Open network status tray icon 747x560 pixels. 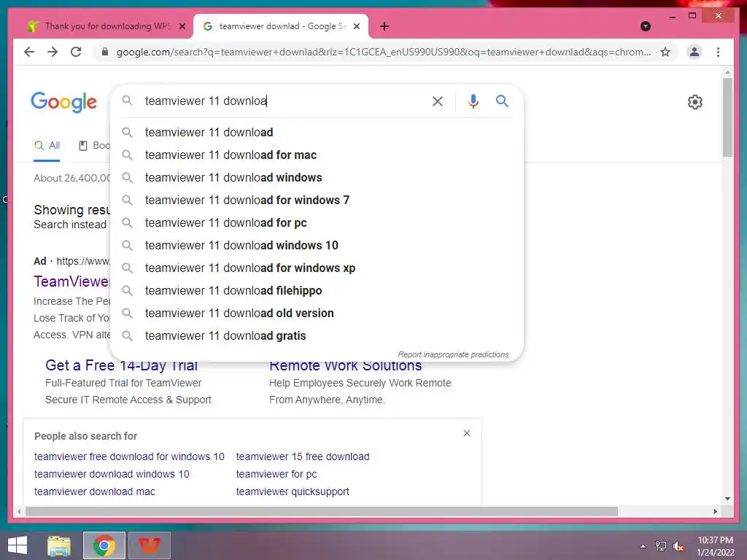click(661, 546)
